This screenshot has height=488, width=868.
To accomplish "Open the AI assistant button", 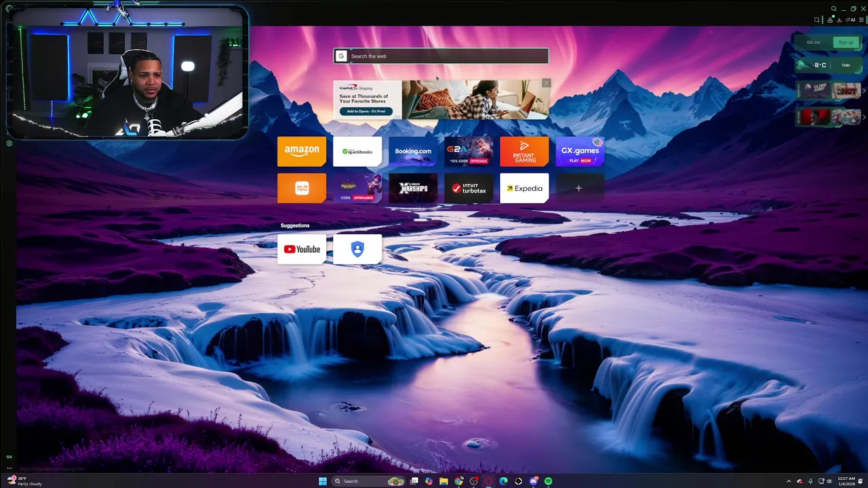I will point(850,20).
